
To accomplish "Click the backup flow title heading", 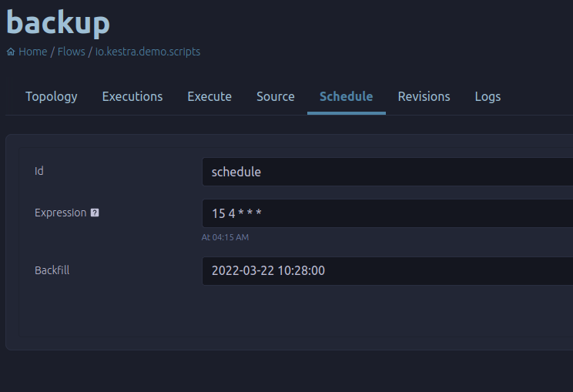I will click(x=58, y=22).
